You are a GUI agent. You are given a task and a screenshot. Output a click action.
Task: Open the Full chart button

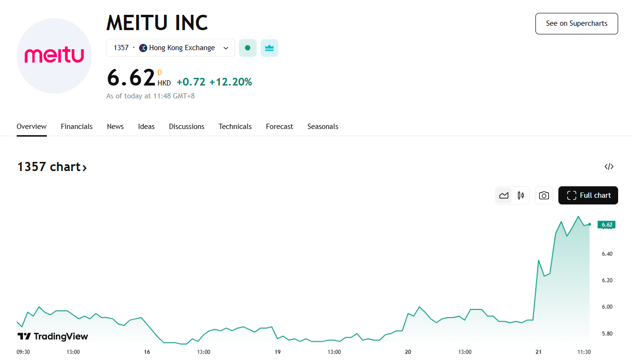click(x=588, y=195)
